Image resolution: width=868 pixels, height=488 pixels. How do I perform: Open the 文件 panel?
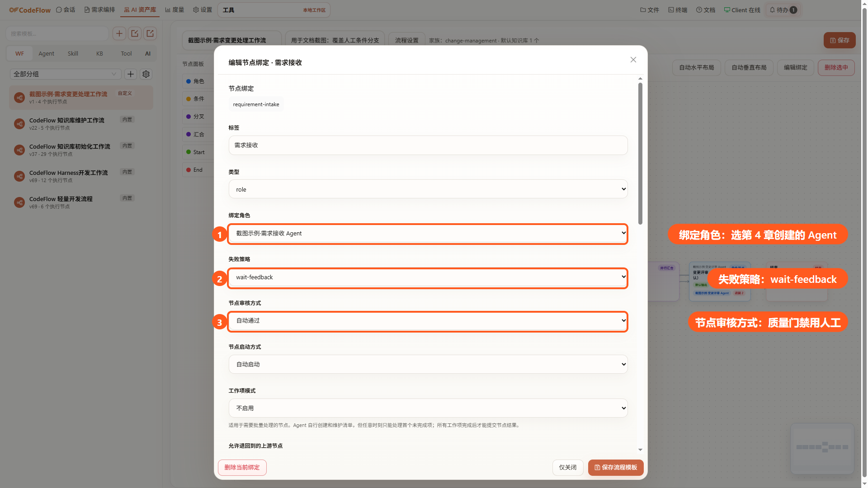pos(650,10)
